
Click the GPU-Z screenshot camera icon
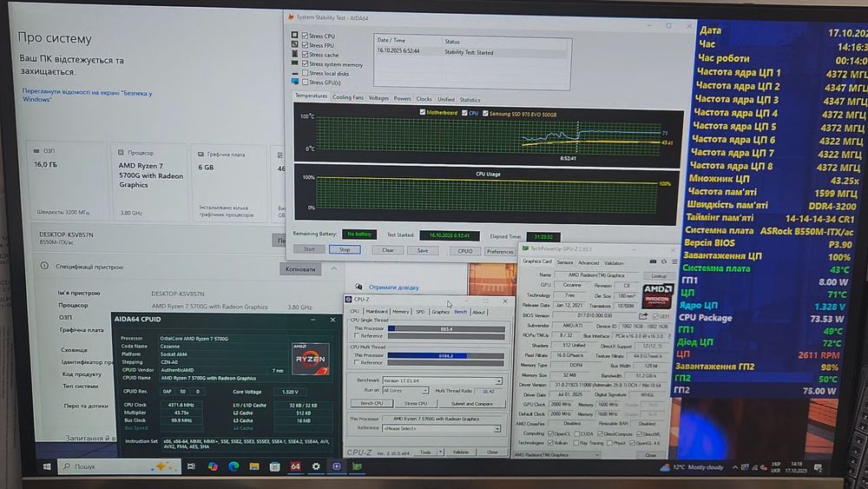click(653, 261)
